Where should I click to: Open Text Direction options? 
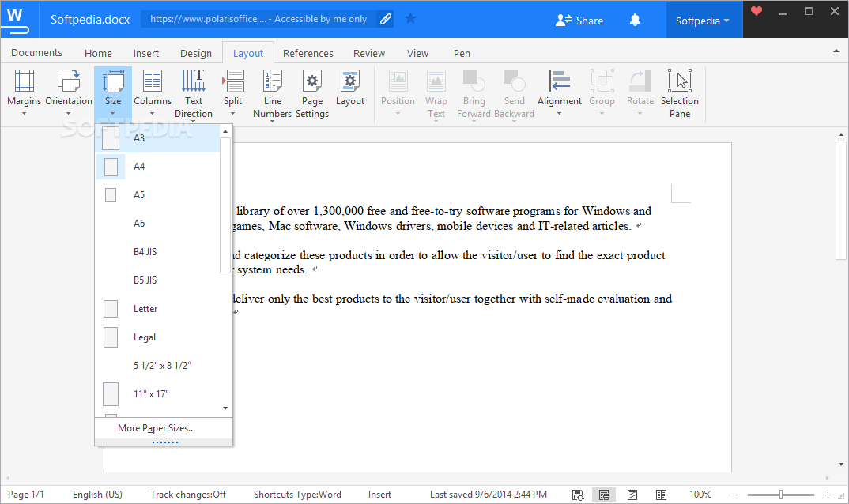click(194, 94)
